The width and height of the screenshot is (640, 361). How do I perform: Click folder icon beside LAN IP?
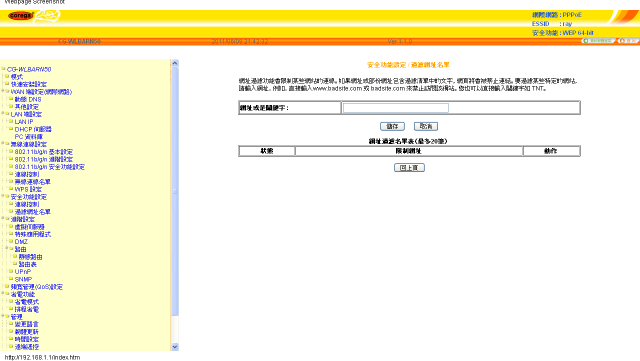[11, 121]
